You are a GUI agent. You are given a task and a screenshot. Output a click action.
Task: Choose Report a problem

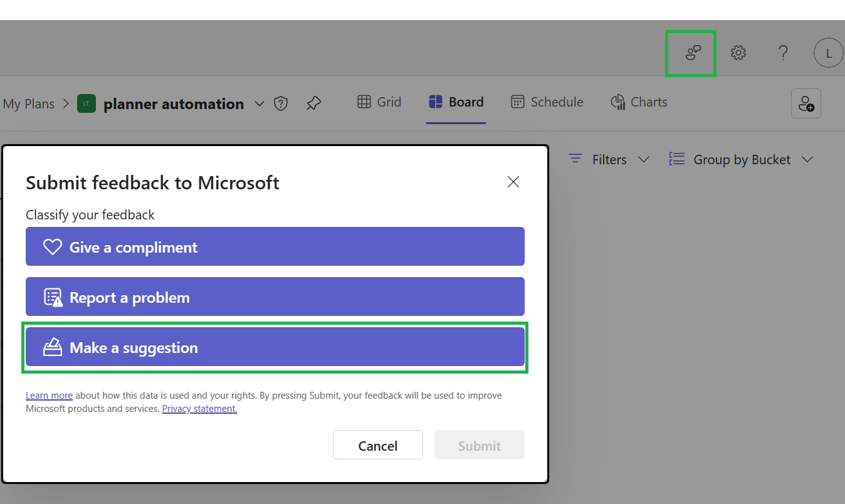click(x=275, y=297)
